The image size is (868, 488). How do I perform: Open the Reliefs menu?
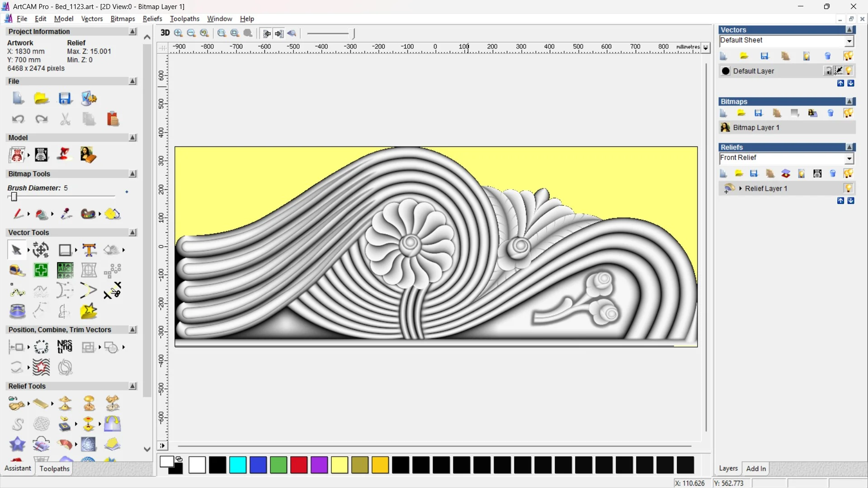click(x=152, y=19)
